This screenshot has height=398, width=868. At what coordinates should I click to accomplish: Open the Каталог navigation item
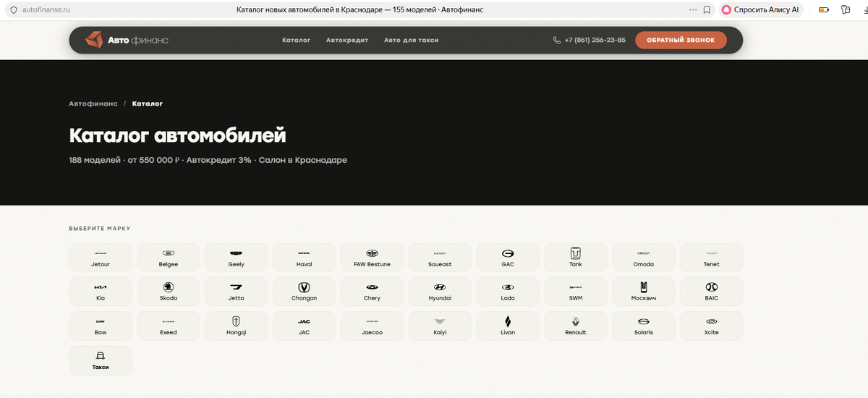click(x=297, y=40)
